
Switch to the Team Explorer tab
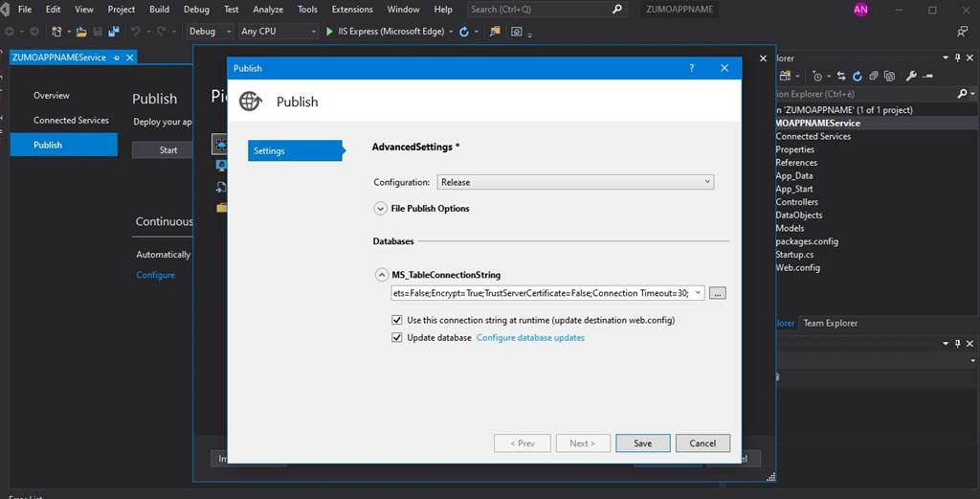[830, 323]
